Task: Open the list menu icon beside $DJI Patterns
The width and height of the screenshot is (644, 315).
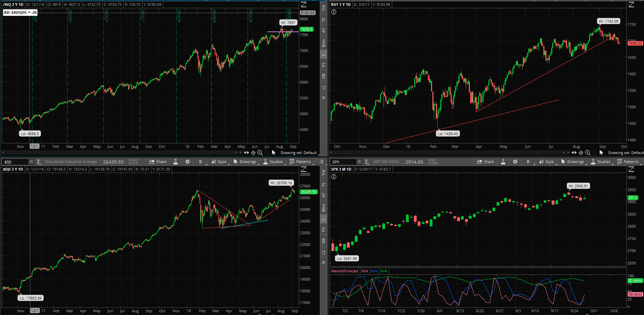Action: (321, 162)
